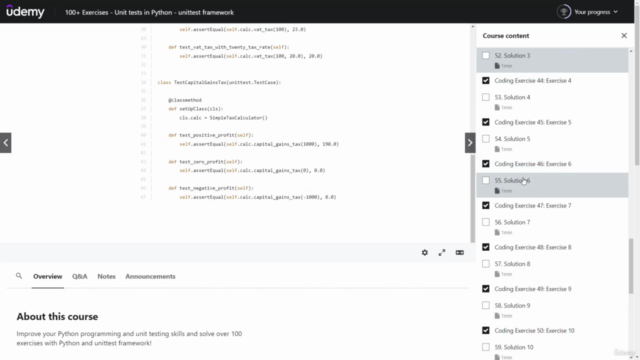Check the 52. Solution 3 checkbox
640x360 pixels.
tap(486, 56)
